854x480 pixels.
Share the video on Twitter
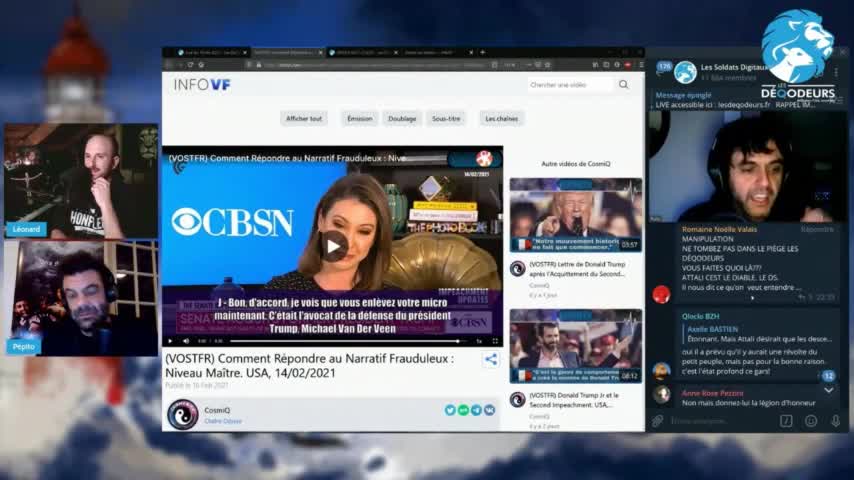point(450,410)
